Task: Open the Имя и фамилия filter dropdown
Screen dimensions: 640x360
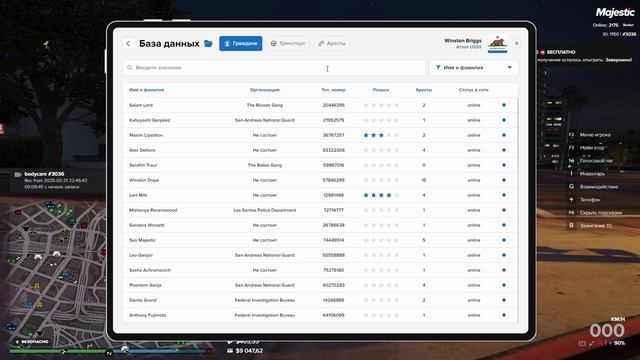Action: (x=473, y=67)
